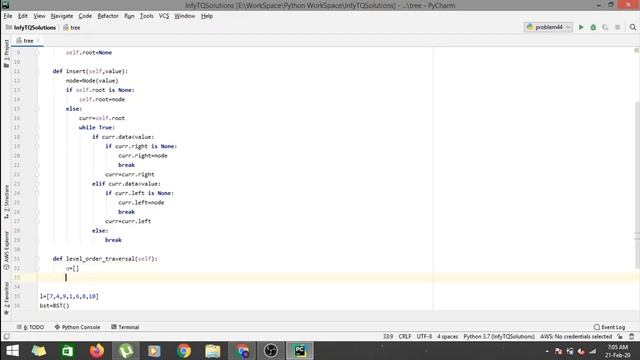Collapse the while True fold marker

point(37,127)
